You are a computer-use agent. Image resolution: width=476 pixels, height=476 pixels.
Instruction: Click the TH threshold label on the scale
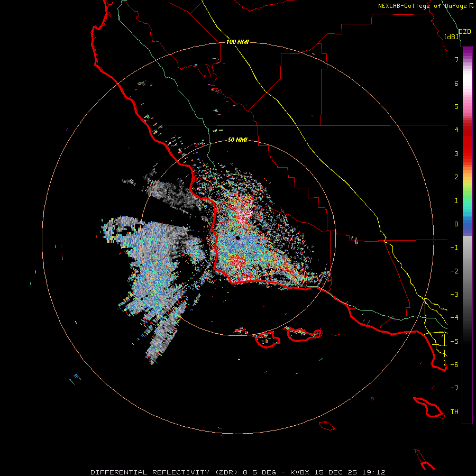click(x=454, y=412)
